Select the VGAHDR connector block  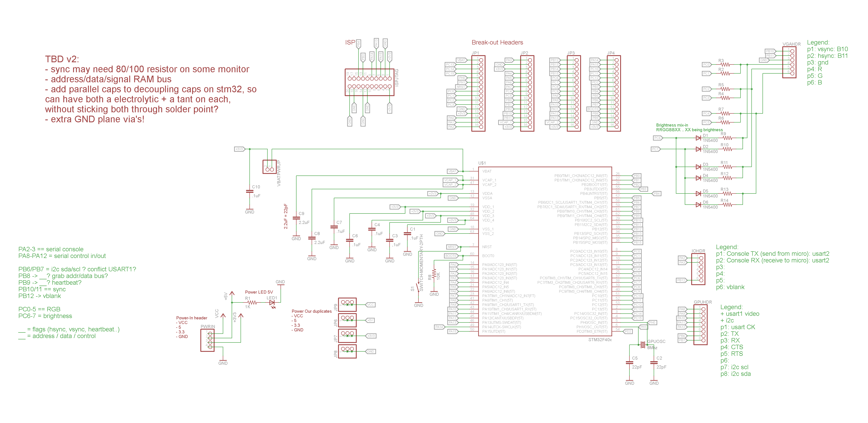click(x=789, y=62)
